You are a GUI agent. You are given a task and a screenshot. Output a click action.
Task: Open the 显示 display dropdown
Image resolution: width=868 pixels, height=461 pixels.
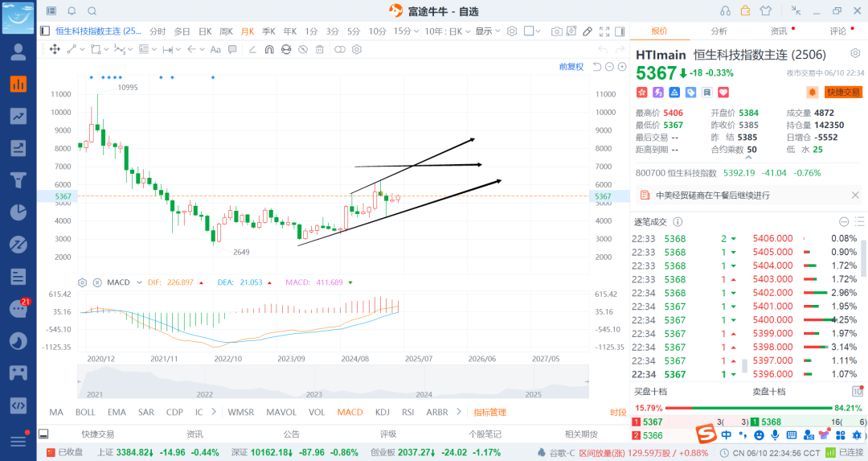(487, 31)
